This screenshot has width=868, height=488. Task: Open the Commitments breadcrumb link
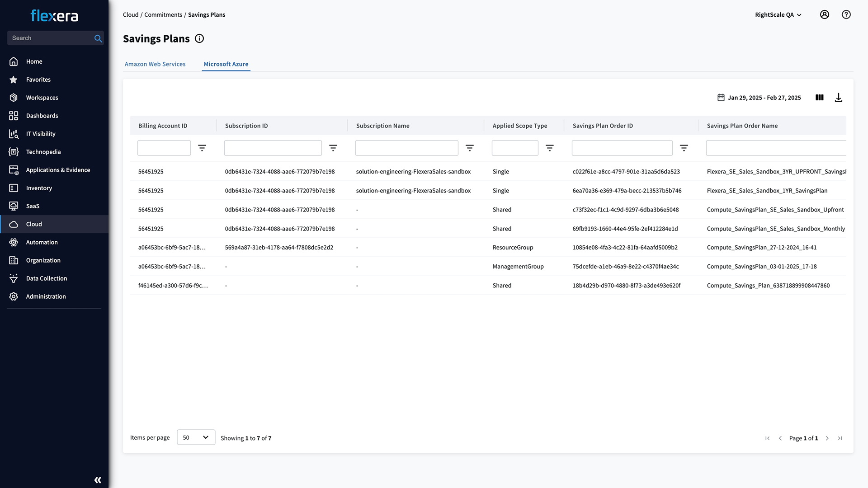coord(163,14)
